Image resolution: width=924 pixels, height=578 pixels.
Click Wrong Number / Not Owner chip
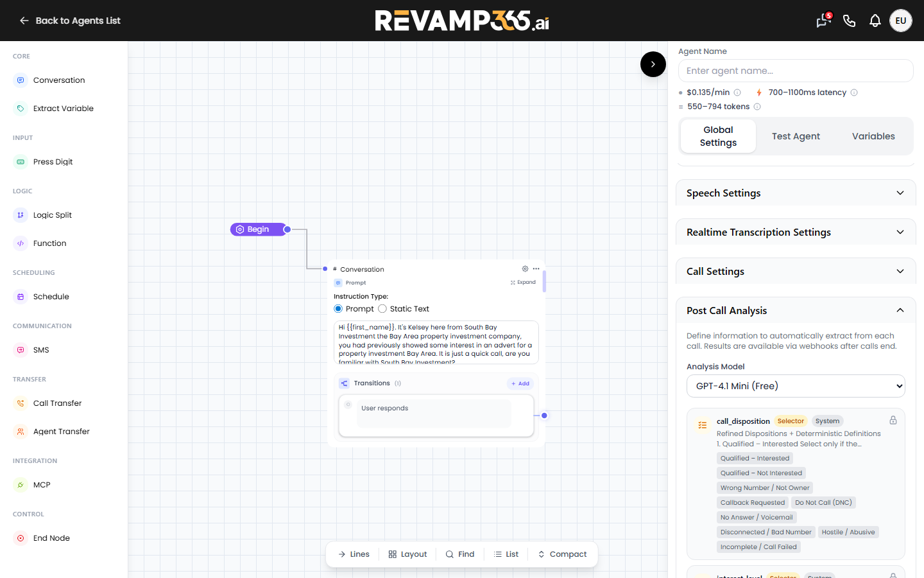coord(765,488)
